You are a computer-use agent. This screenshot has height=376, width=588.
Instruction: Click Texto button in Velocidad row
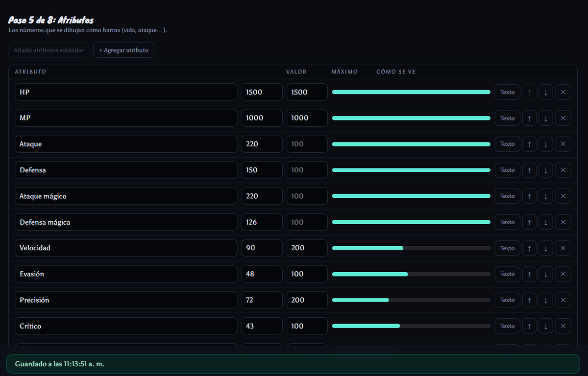tap(508, 248)
